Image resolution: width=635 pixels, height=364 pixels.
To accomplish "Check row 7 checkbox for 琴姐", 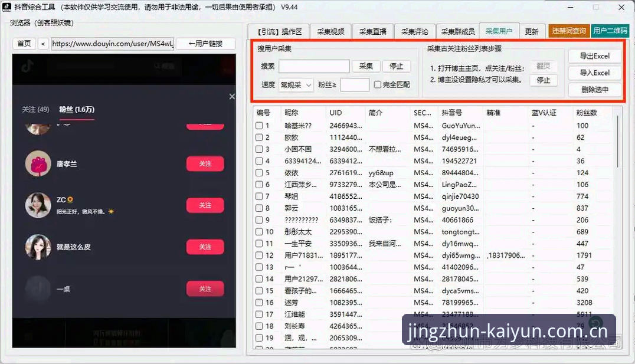I will click(x=259, y=196).
